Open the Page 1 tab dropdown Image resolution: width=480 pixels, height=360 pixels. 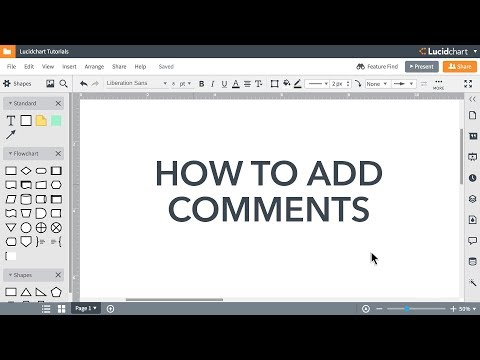pos(85,308)
